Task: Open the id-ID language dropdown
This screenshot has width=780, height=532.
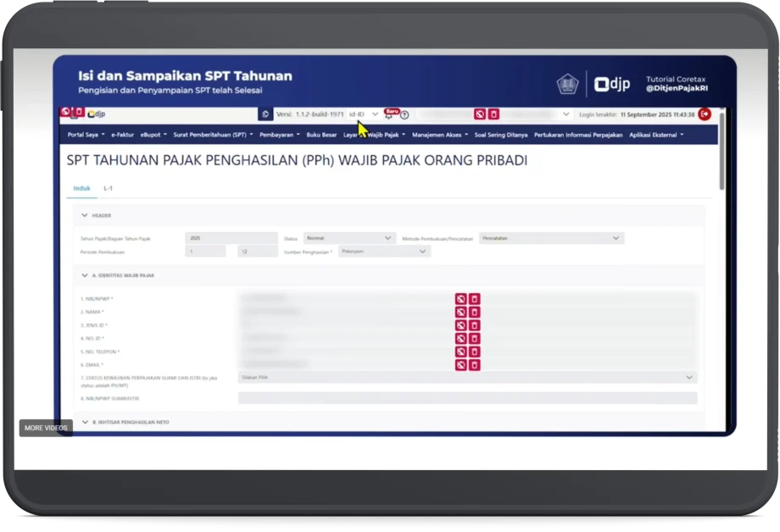Action: (x=364, y=114)
